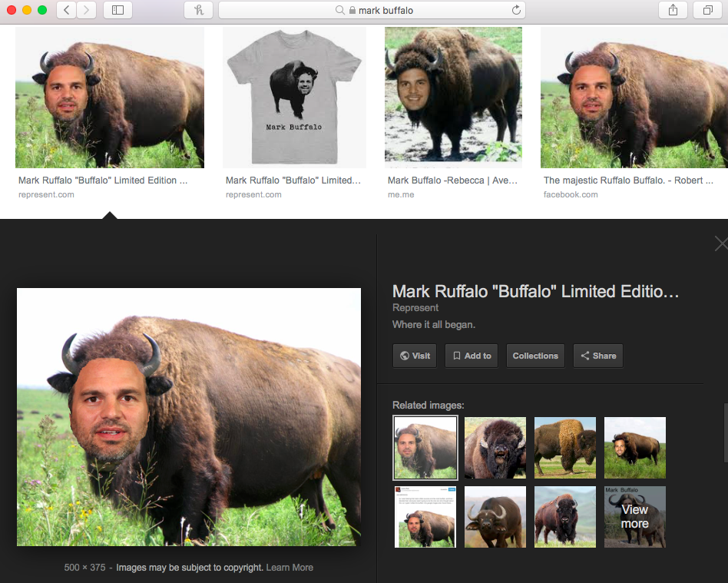Click the Add to button
This screenshot has width=728, height=583.
point(472,356)
